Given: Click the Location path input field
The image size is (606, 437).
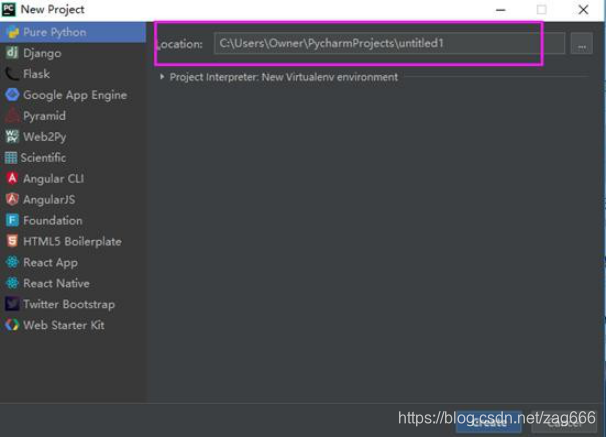Looking at the screenshot, I should click(x=389, y=43).
